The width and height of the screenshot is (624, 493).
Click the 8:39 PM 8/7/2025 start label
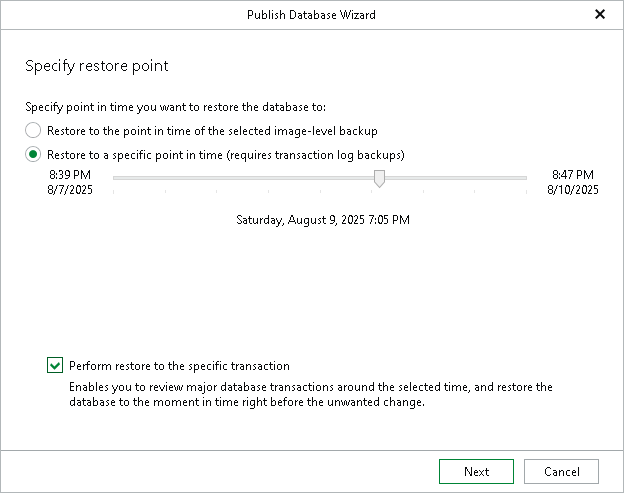coord(70,182)
